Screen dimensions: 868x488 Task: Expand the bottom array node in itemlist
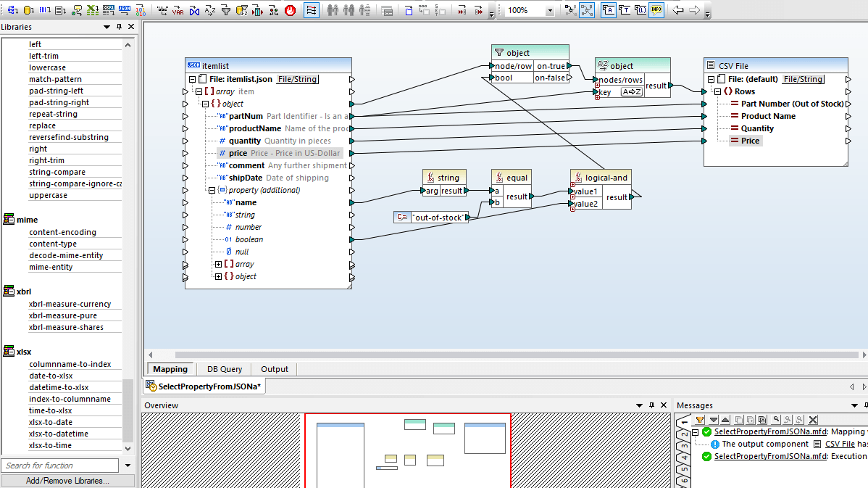point(219,264)
